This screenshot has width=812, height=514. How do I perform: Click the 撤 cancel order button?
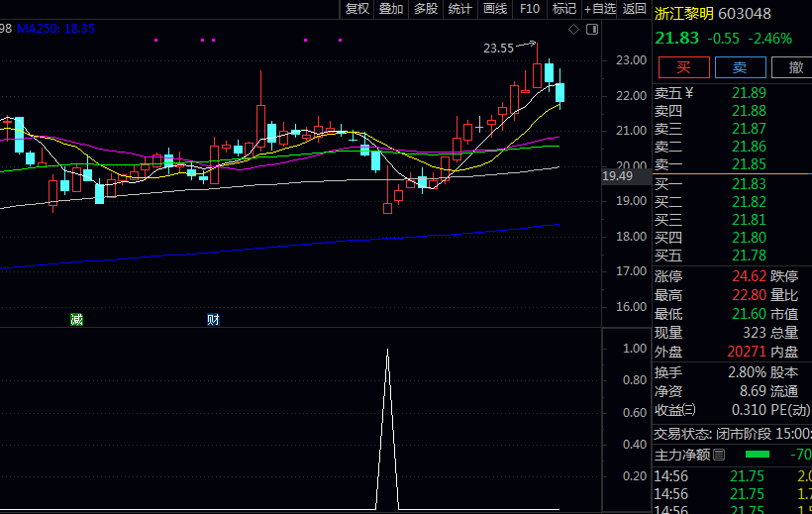(795, 67)
